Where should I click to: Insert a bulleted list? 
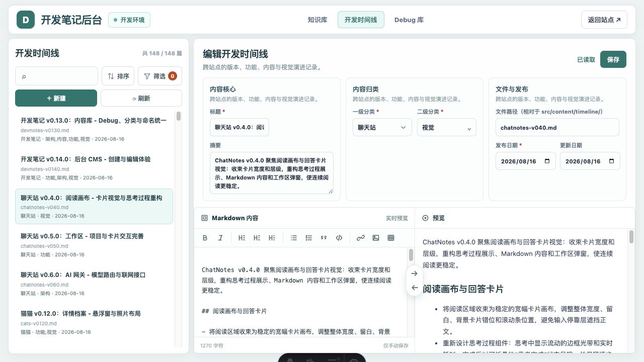click(294, 238)
